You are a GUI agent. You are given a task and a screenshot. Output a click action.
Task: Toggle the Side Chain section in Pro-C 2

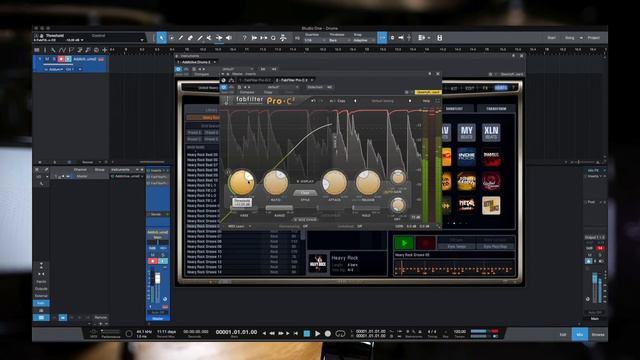point(306,220)
